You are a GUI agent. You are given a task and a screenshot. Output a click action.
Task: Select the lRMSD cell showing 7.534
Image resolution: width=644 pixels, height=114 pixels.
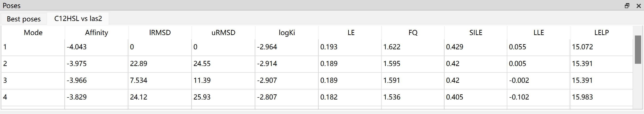click(x=160, y=81)
